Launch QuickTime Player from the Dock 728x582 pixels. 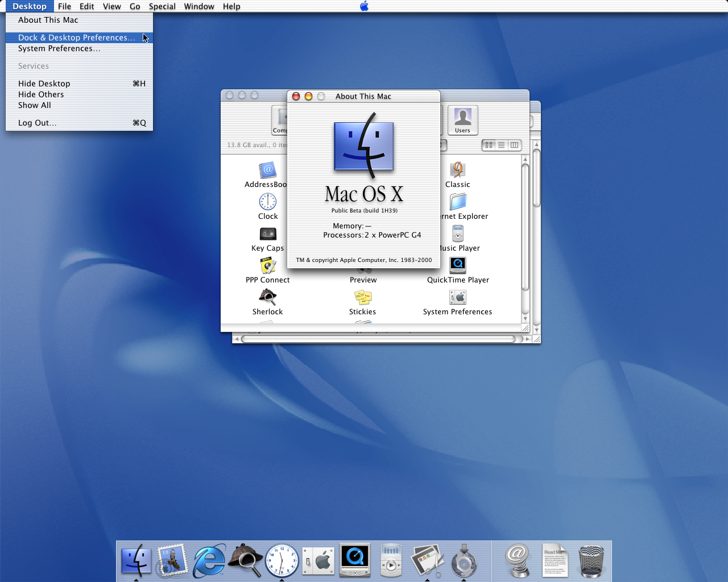click(x=355, y=560)
